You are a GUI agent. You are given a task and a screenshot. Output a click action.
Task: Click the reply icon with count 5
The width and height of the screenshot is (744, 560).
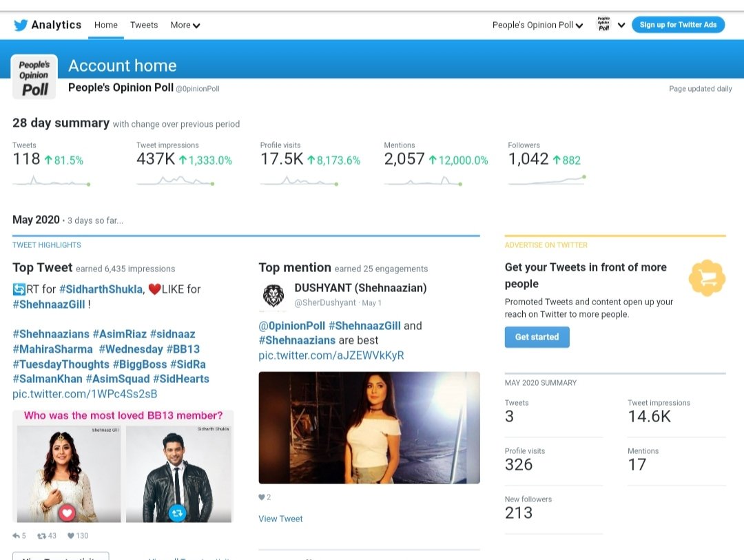(x=16, y=536)
